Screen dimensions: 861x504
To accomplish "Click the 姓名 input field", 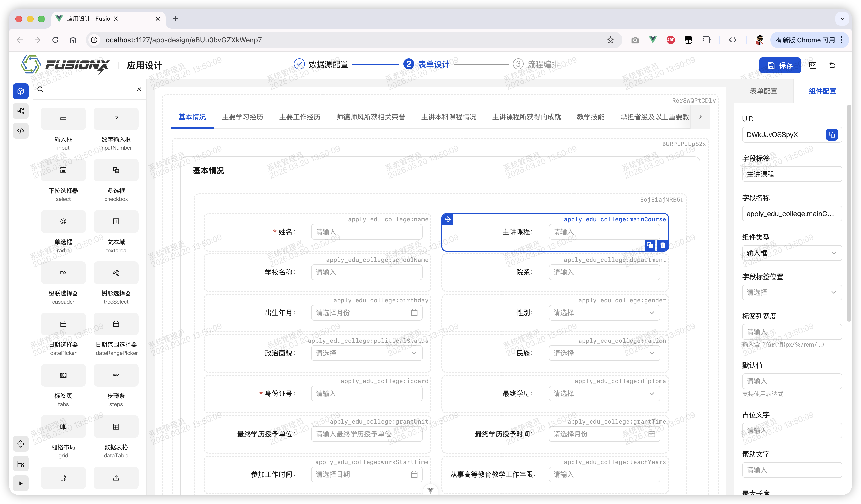I will point(366,231).
